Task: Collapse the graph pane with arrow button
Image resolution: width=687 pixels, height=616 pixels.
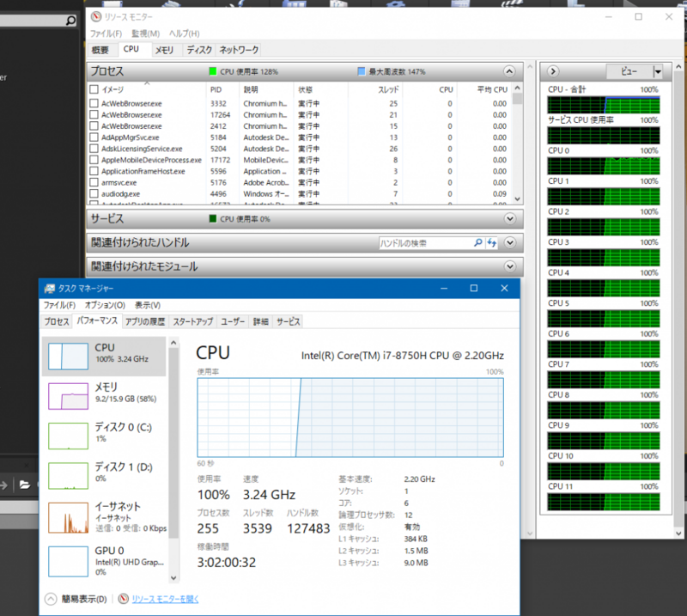Action: [x=553, y=71]
